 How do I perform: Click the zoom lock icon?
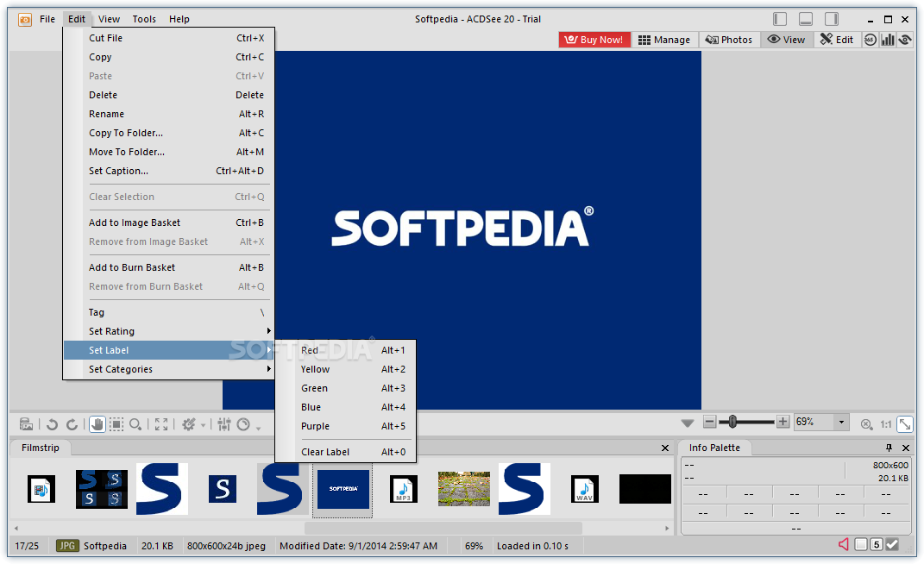[x=866, y=424]
